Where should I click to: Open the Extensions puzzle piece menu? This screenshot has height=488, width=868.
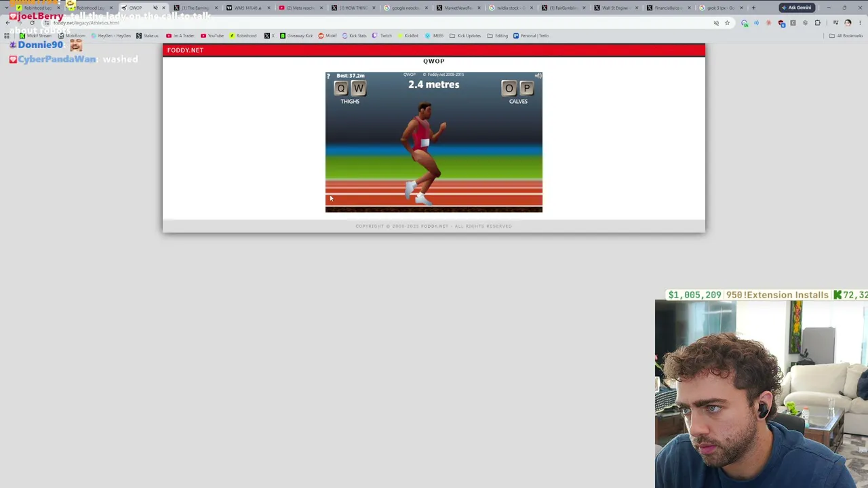click(x=817, y=23)
